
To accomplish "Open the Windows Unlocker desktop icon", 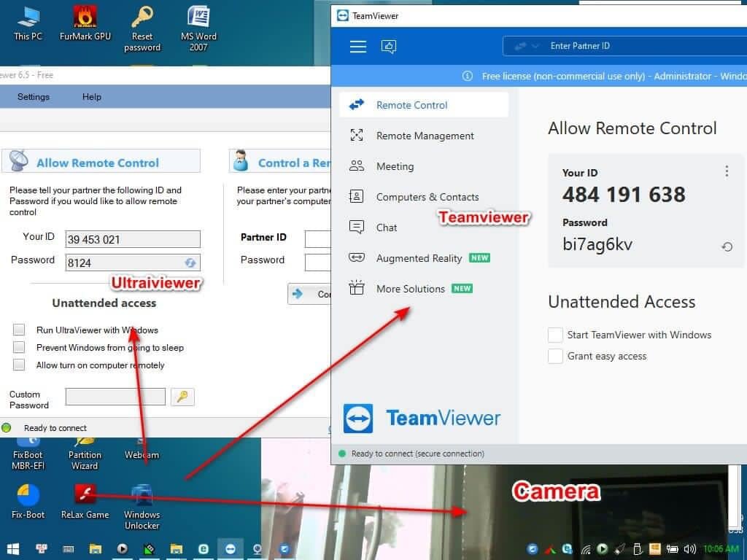I will point(142,507).
